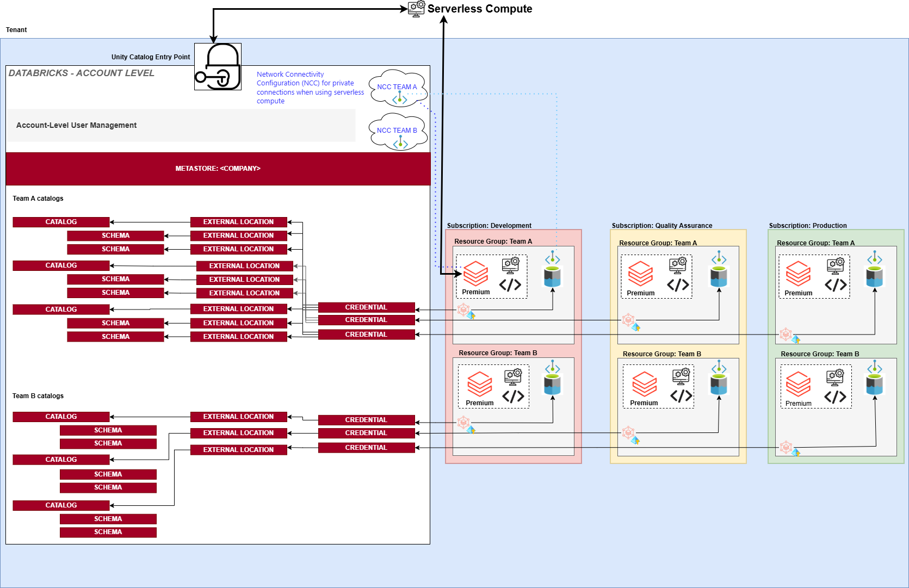Viewport: 909px width, 588px height.
Task: Click the NCC TEAM B cloud shape
Action: pyautogui.click(x=397, y=131)
